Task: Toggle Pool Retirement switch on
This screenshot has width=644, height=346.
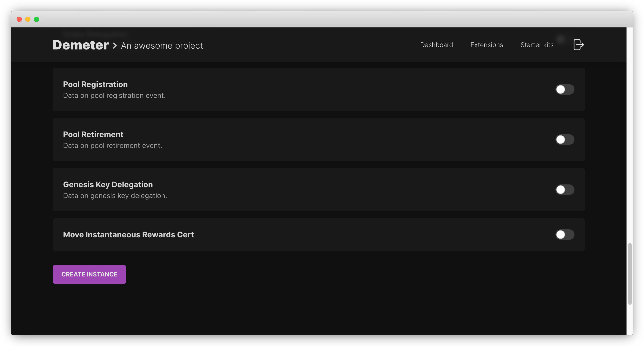Action: [565, 140]
